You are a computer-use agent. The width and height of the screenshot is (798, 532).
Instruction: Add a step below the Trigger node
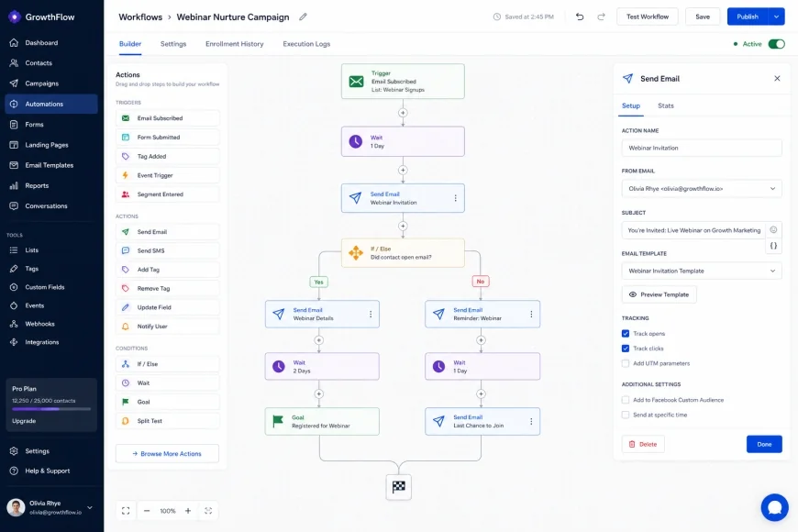[x=403, y=113]
